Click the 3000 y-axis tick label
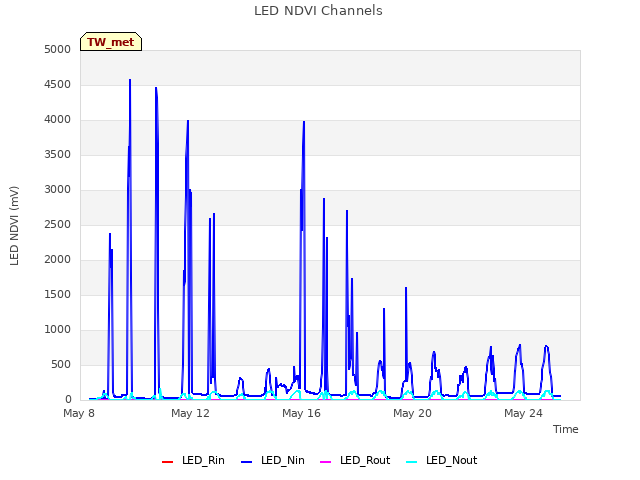Image resolution: width=640 pixels, height=480 pixels. 58,190
